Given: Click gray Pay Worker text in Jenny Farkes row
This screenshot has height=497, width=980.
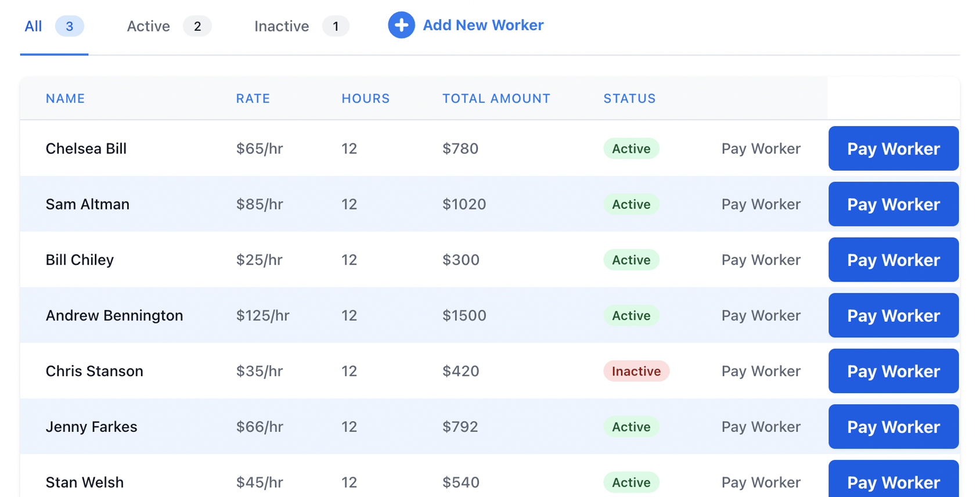Looking at the screenshot, I should (761, 427).
